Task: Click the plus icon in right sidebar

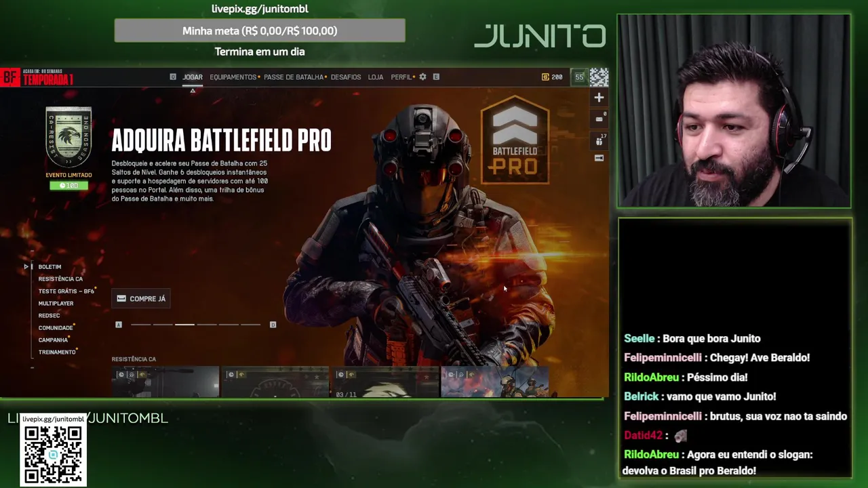Action: click(599, 98)
